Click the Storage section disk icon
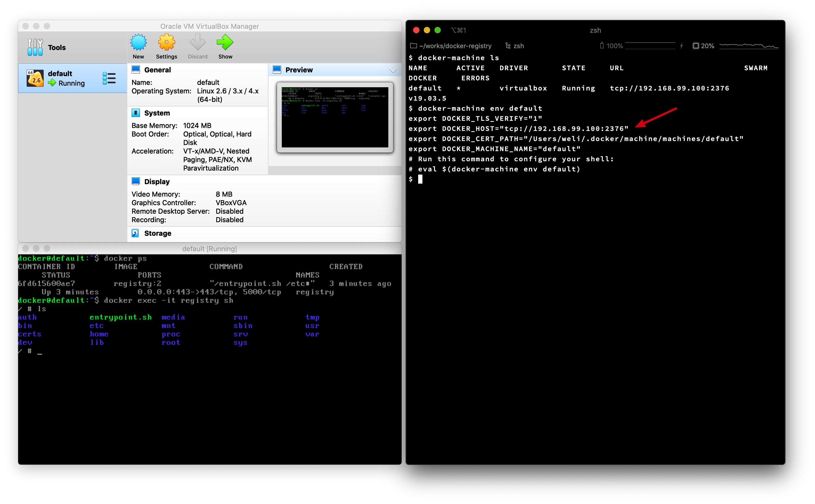 tap(135, 233)
